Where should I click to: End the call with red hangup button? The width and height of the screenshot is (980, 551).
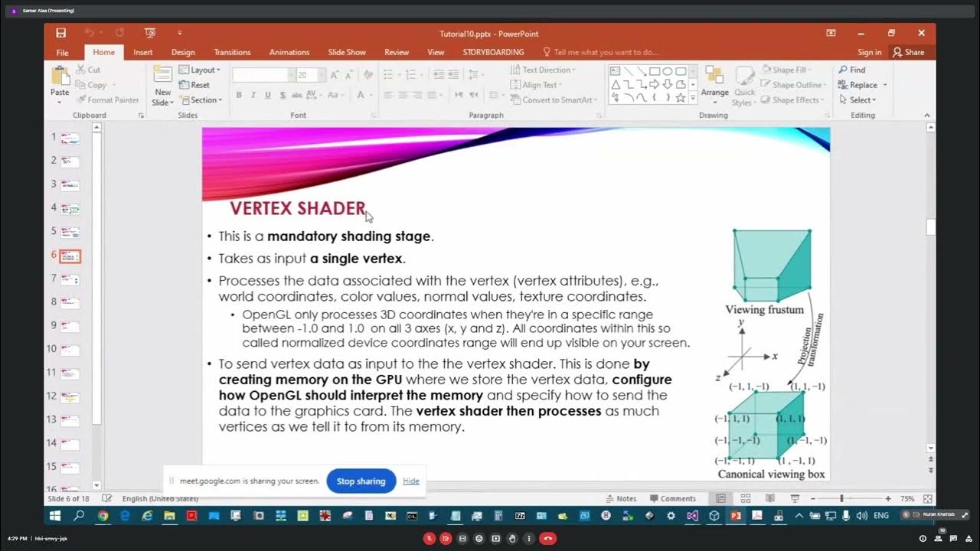(x=547, y=538)
